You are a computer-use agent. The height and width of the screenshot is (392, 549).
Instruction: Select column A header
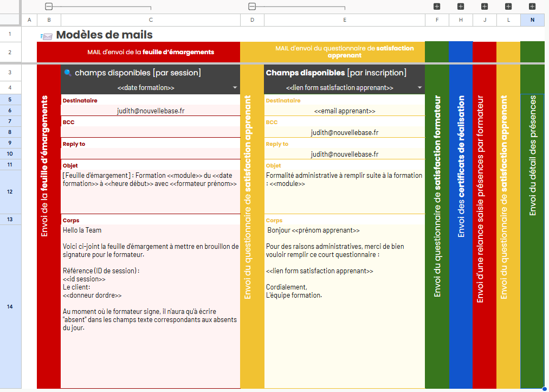coord(29,20)
